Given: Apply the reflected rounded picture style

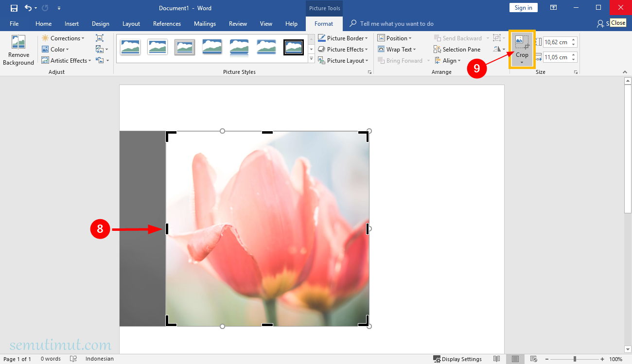Looking at the screenshot, I should pos(239,47).
